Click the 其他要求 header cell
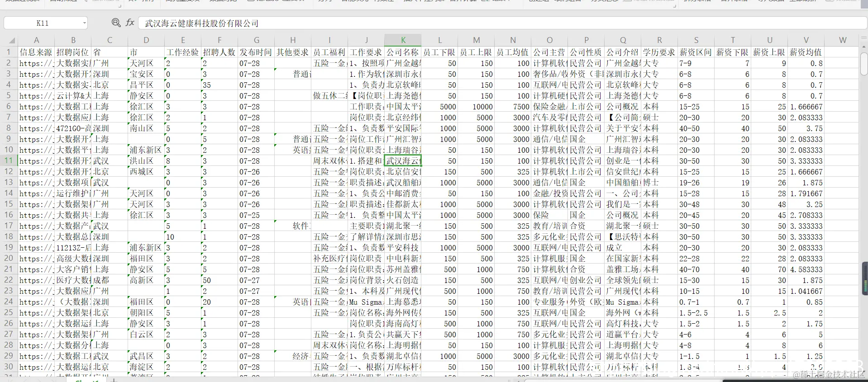Screen dimensions: 868x382 pyautogui.click(x=293, y=52)
